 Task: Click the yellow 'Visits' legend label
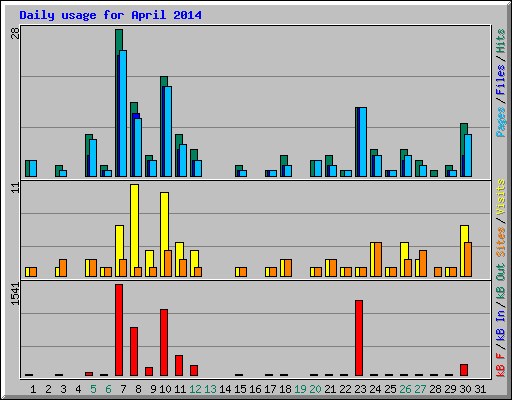click(500, 198)
